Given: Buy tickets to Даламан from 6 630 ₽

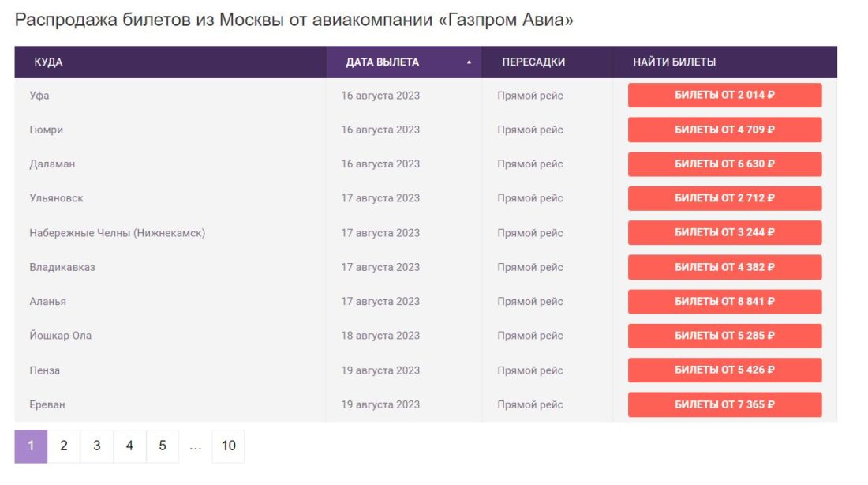Looking at the screenshot, I should click(724, 164).
